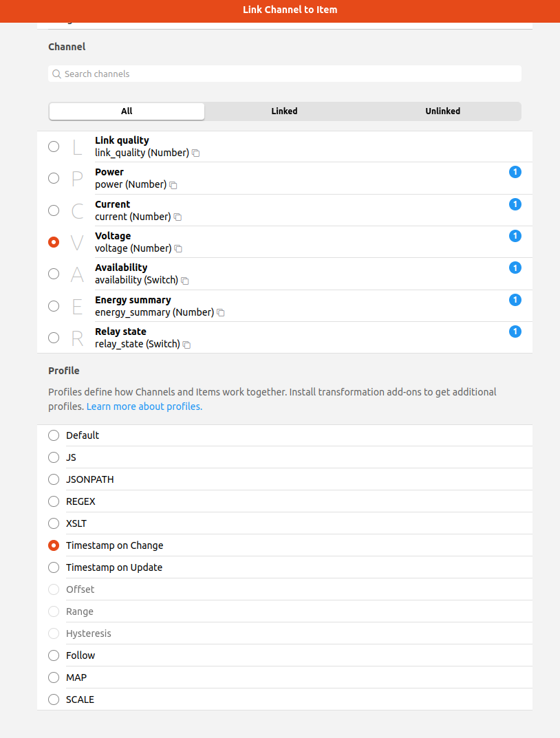560x738 pixels.
Task: Open the Learn more about profiles link
Action: click(x=144, y=406)
